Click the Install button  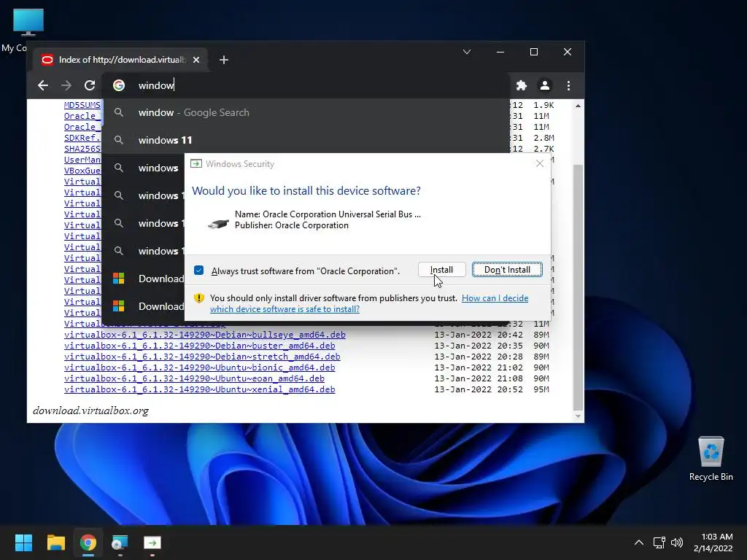pos(441,270)
